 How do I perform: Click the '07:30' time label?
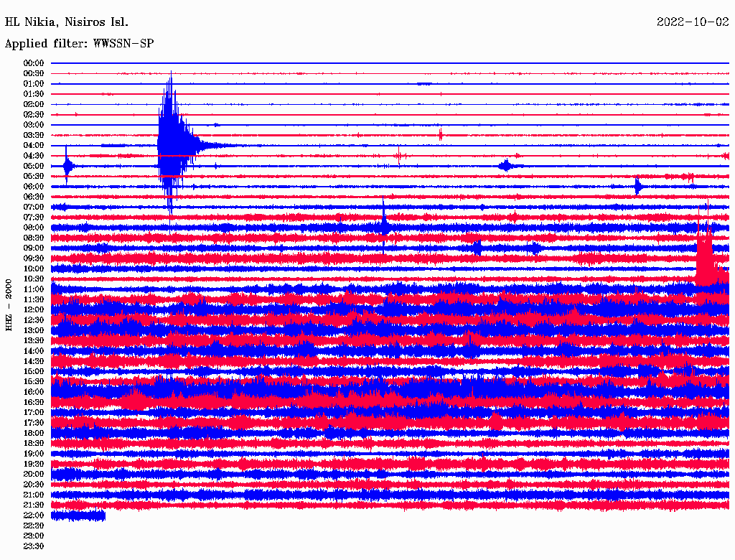coord(33,217)
